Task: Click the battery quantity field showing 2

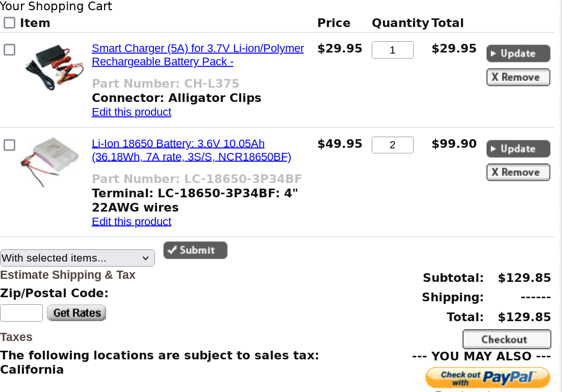Action: coord(392,145)
